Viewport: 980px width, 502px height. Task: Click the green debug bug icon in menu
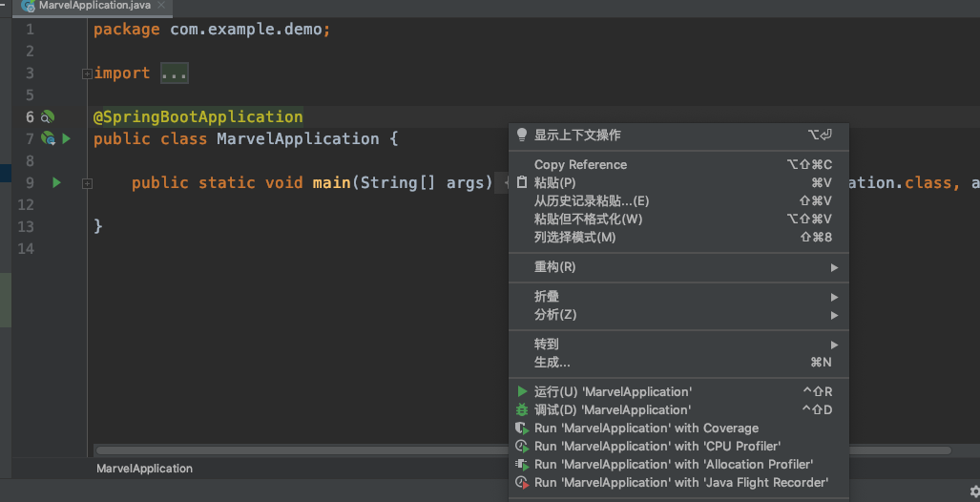(522, 409)
